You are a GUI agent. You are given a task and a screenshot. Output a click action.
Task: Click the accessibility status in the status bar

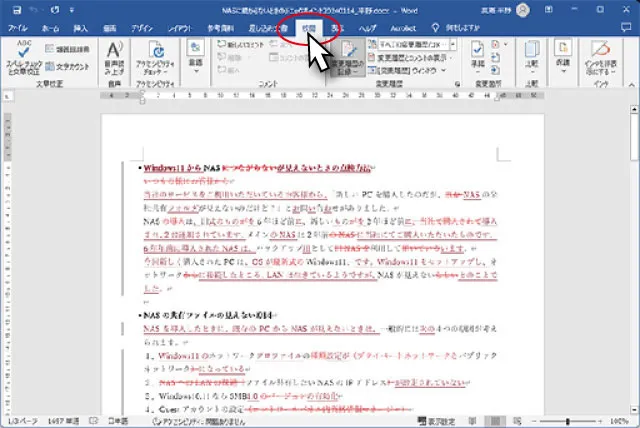click(x=199, y=421)
